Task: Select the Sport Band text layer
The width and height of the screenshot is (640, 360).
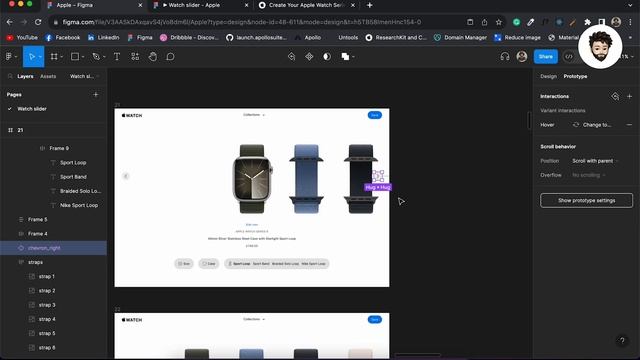Action: coord(73,177)
